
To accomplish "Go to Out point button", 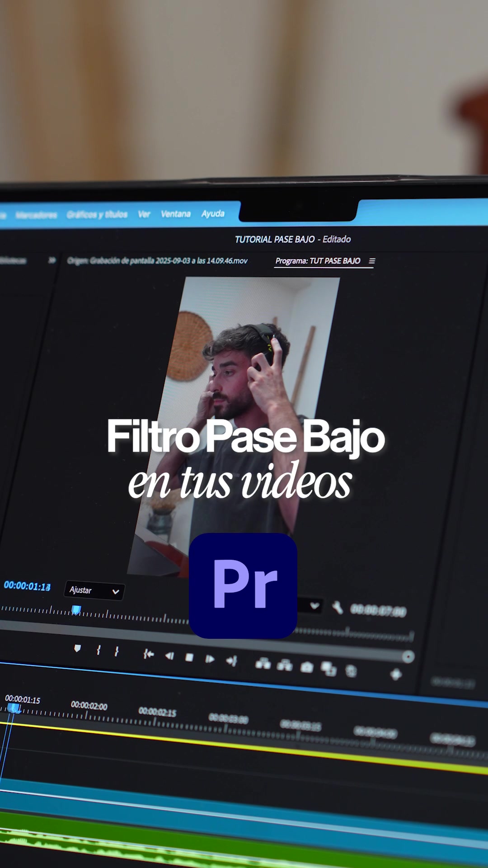I will [x=231, y=661].
